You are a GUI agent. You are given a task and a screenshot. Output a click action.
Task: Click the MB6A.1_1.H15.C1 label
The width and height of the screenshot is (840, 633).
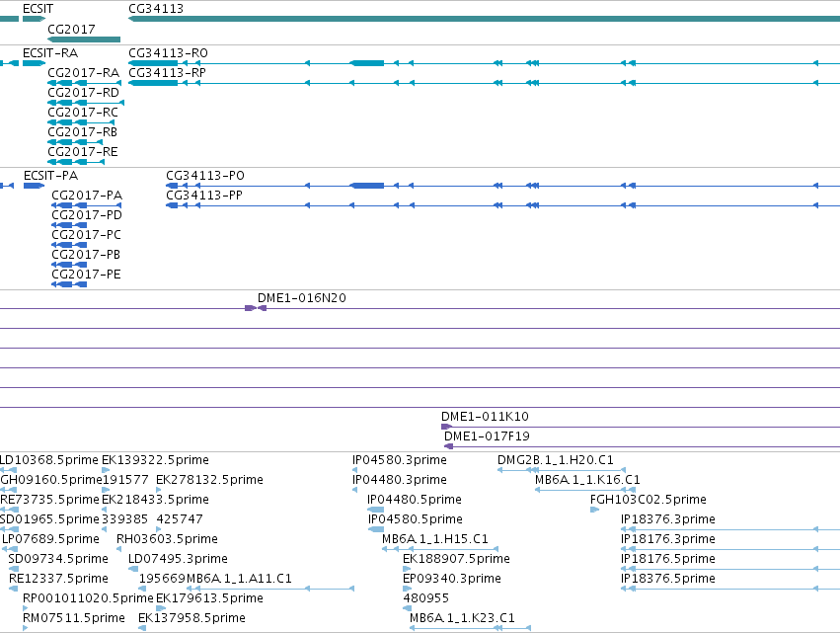click(x=435, y=539)
